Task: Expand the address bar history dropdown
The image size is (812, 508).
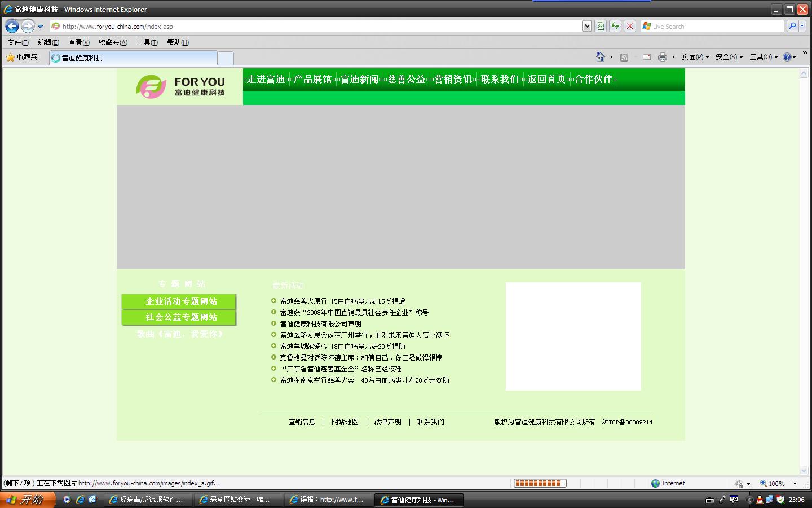Action: click(587, 26)
